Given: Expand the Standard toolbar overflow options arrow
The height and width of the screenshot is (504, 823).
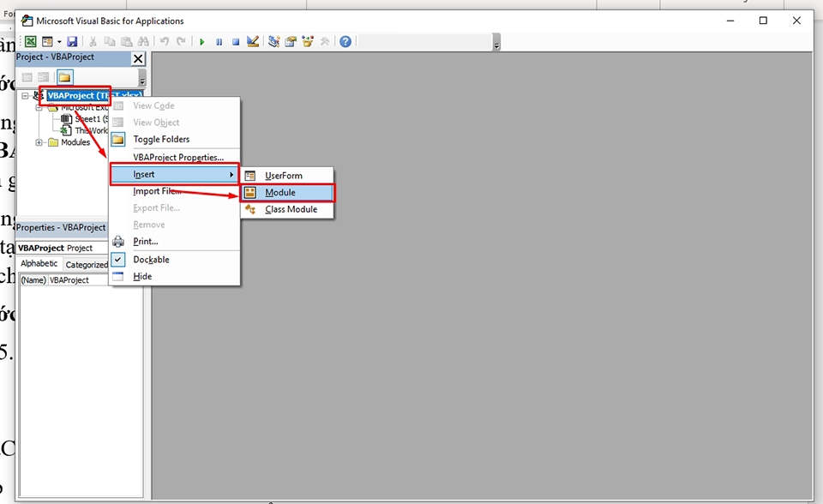Looking at the screenshot, I should click(496, 43).
